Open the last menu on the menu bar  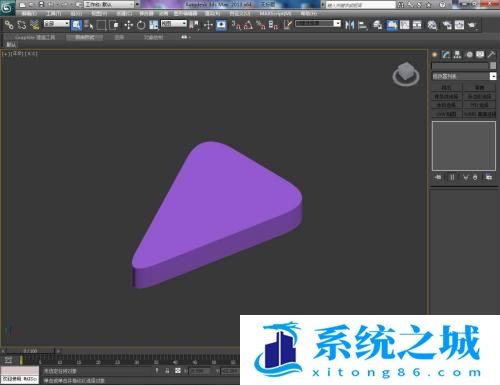[308, 14]
